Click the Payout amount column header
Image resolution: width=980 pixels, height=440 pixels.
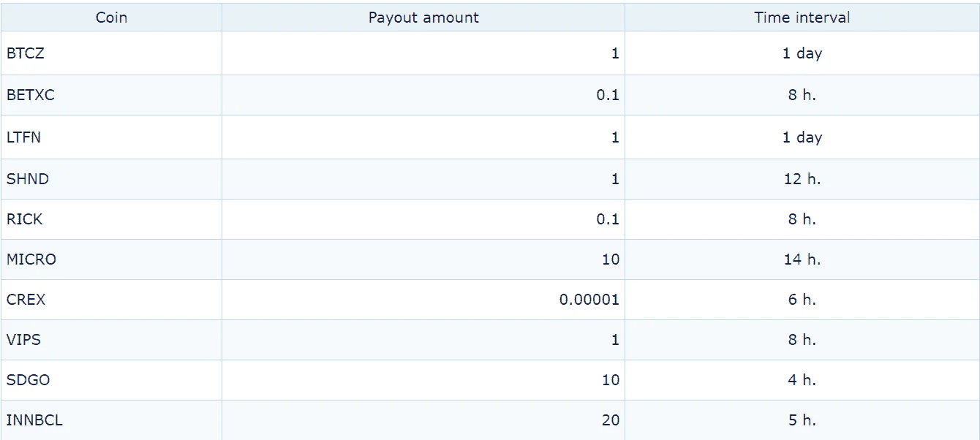pos(423,18)
